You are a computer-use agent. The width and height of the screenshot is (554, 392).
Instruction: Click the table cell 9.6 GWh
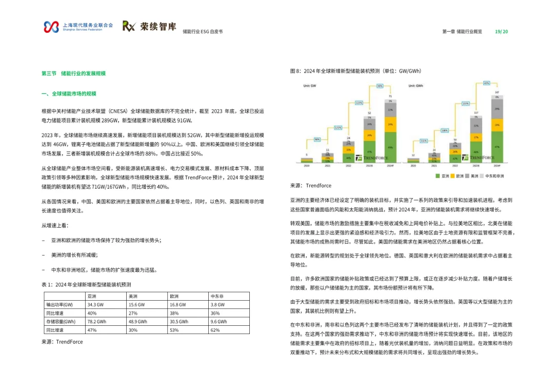pos(219,322)
